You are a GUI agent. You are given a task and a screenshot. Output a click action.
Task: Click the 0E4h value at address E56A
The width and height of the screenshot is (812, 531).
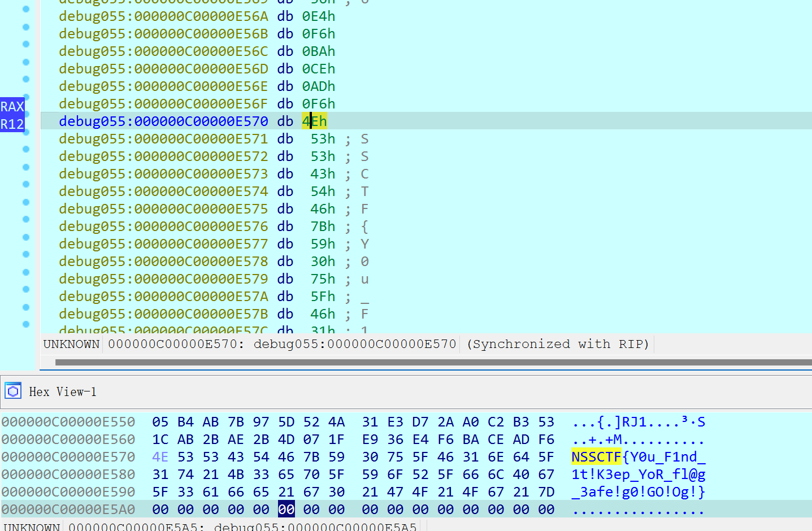point(318,16)
